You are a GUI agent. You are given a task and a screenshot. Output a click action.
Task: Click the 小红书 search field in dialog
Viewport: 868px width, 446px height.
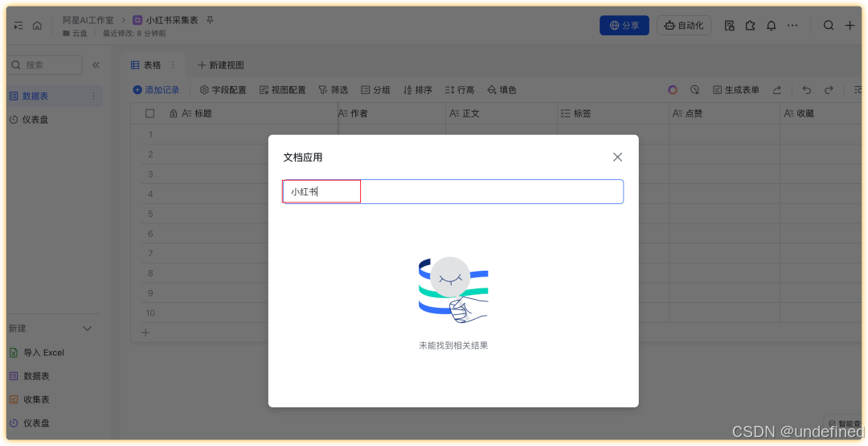point(452,191)
